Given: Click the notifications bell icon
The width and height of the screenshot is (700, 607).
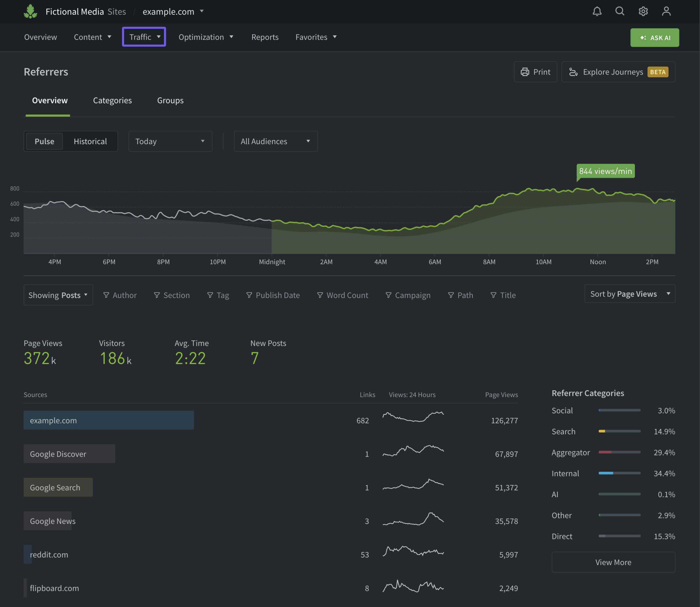Looking at the screenshot, I should [x=597, y=11].
